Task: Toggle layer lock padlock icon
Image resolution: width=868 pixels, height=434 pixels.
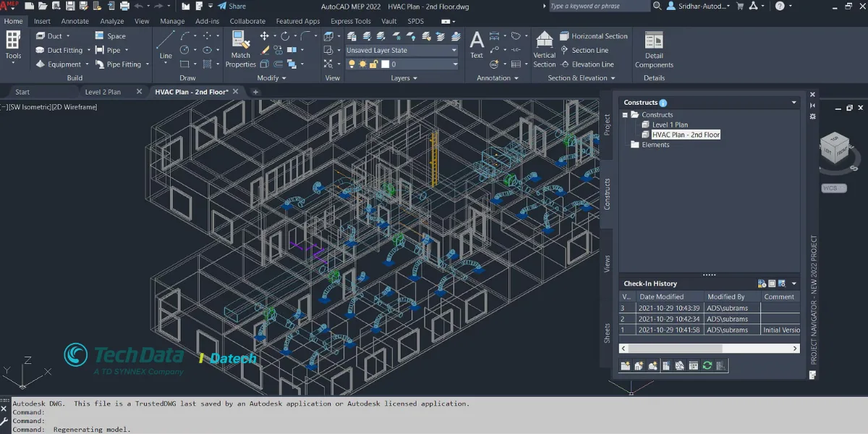Action: tap(374, 64)
